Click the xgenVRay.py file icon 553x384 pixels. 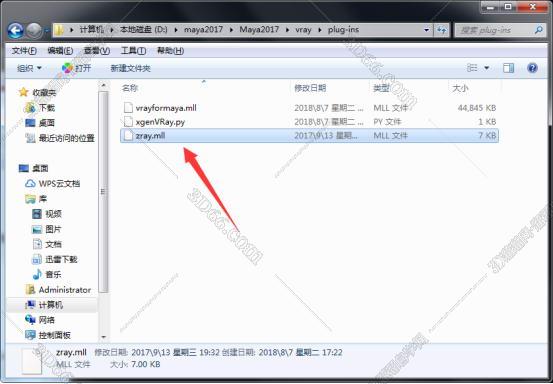tap(128, 122)
